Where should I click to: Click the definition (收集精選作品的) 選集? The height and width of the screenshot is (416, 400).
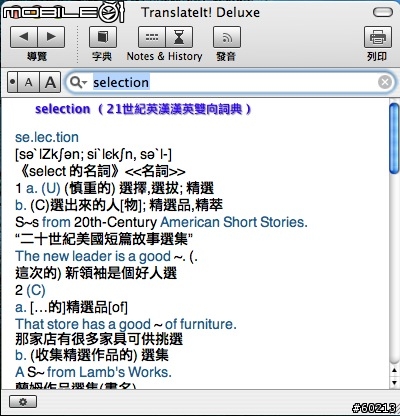pos(99,355)
